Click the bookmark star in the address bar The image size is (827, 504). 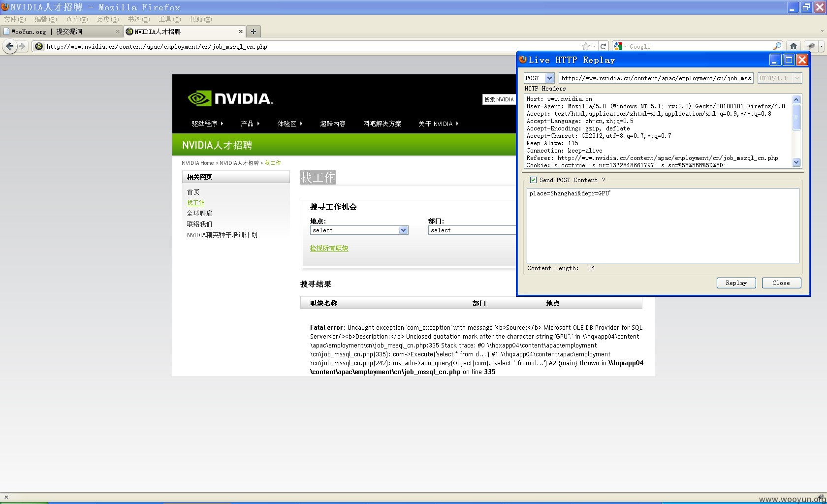pyautogui.click(x=585, y=46)
